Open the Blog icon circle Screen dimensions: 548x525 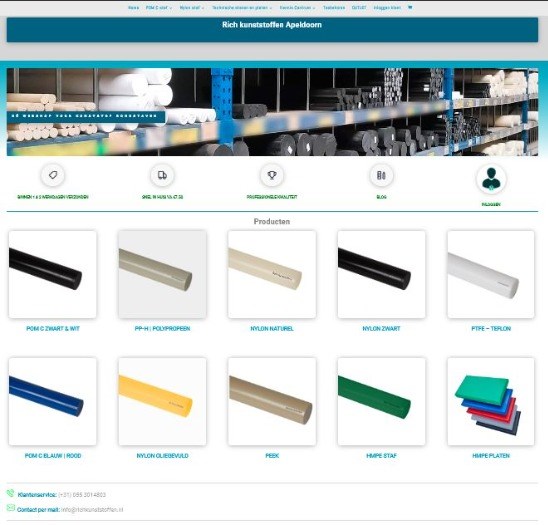tap(381, 175)
